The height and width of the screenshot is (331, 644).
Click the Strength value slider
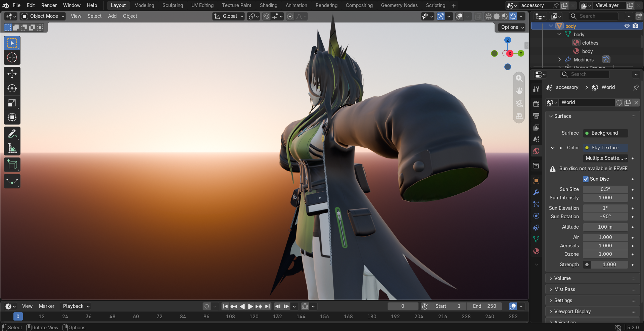point(609,265)
